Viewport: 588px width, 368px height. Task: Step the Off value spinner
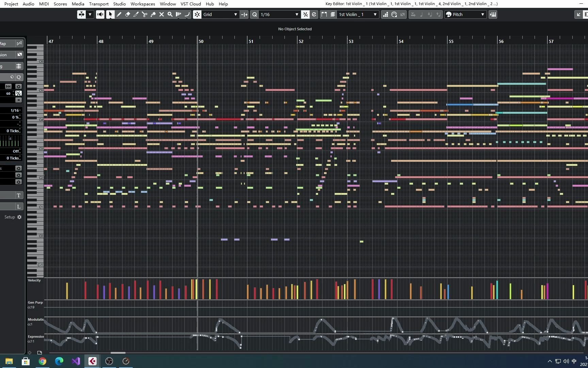20,151
